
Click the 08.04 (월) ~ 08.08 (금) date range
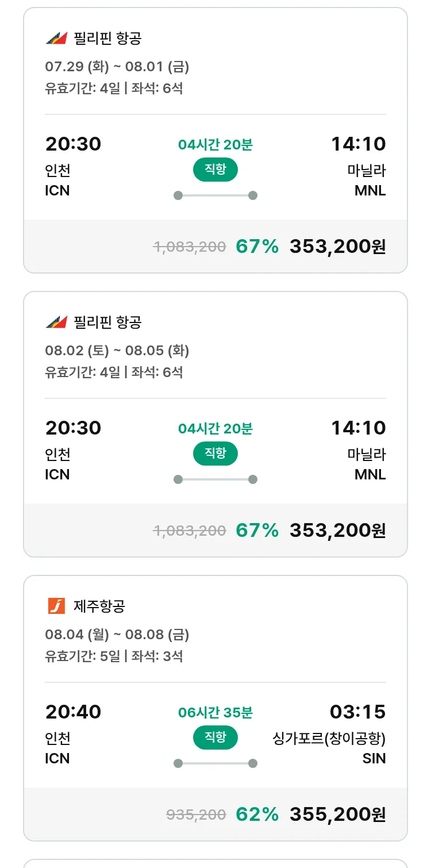click(117, 635)
